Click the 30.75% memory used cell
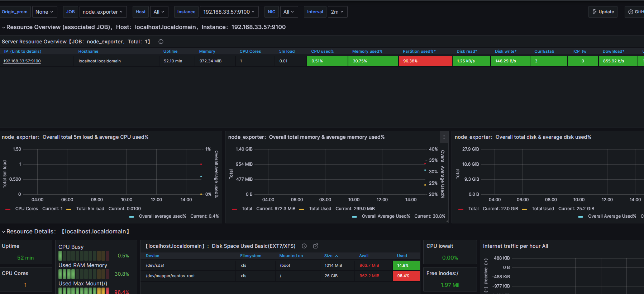Image resolution: width=644 pixels, height=294 pixels. [x=373, y=61]
